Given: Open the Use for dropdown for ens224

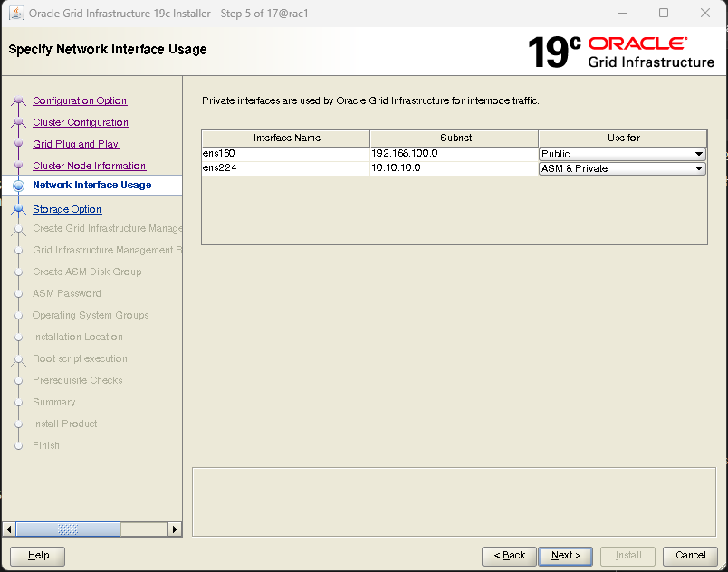Looking at the screenshot, I should tap(623, 168).
